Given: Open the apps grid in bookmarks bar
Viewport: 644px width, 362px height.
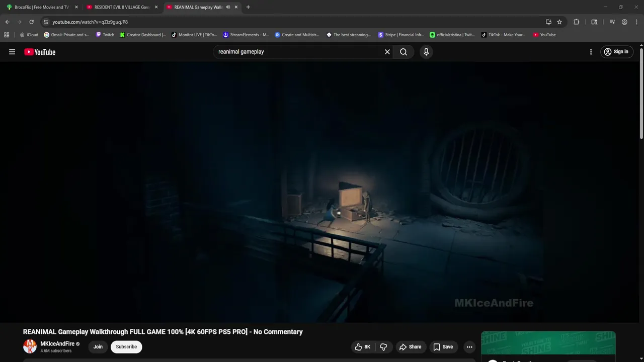Looking at the screenshot, I should tap(7, 35).
